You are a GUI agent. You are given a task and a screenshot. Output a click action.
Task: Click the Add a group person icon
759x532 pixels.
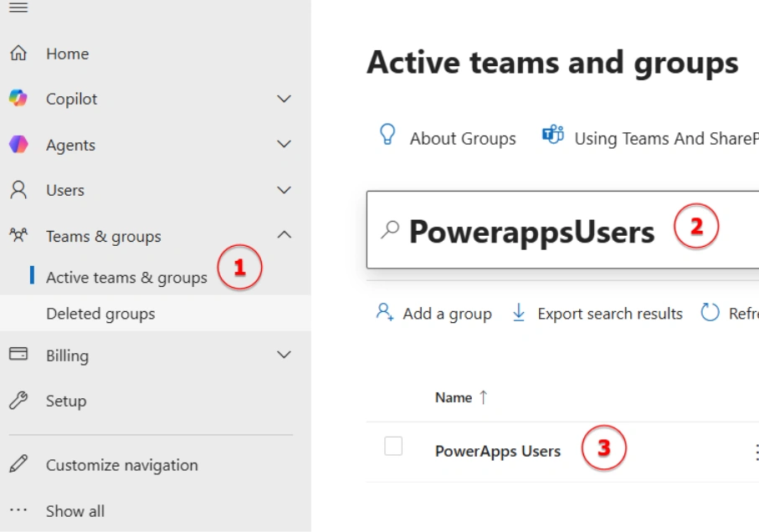pyautogui.click(x=385, y=313)
